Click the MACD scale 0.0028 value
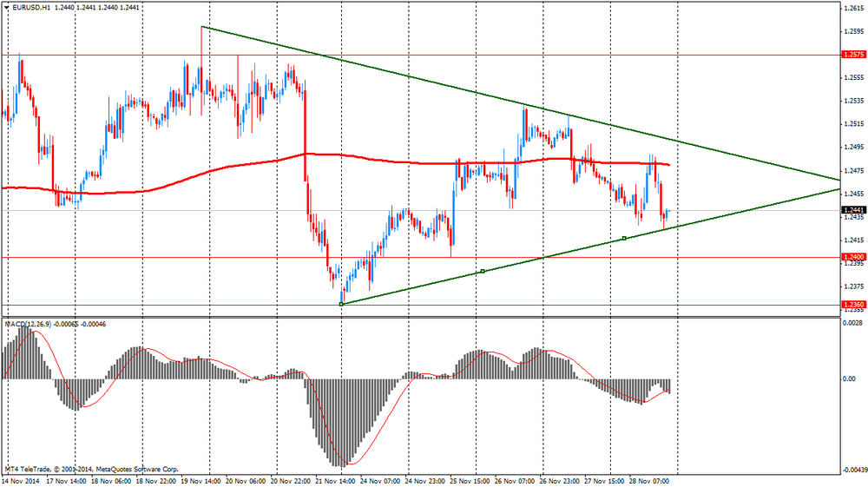This screenshot has height=487, width=868. pos(852,322)
